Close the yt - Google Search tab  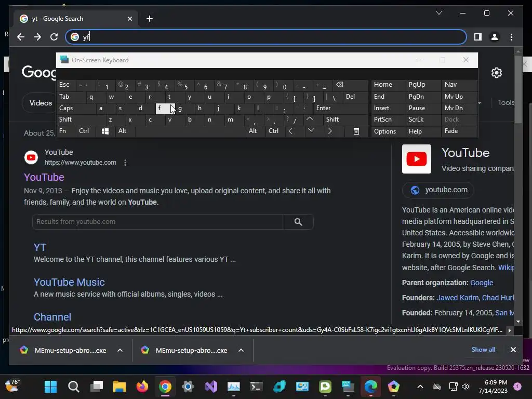(x=129, y=19)
